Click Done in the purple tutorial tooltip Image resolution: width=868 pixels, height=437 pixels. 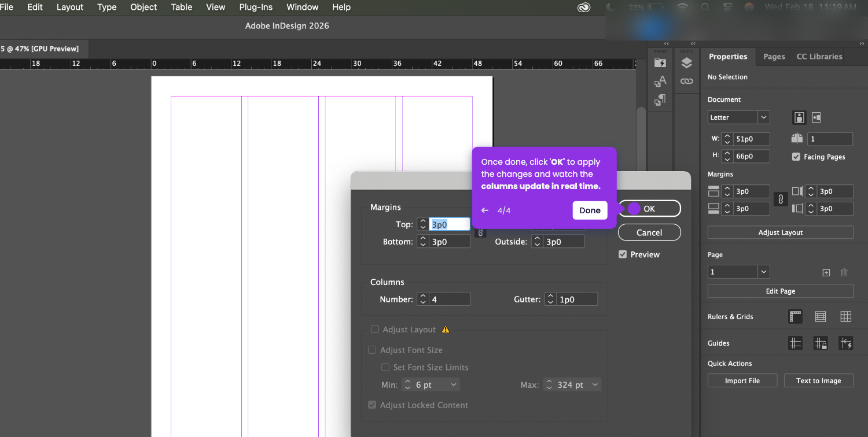coord(590,210)
